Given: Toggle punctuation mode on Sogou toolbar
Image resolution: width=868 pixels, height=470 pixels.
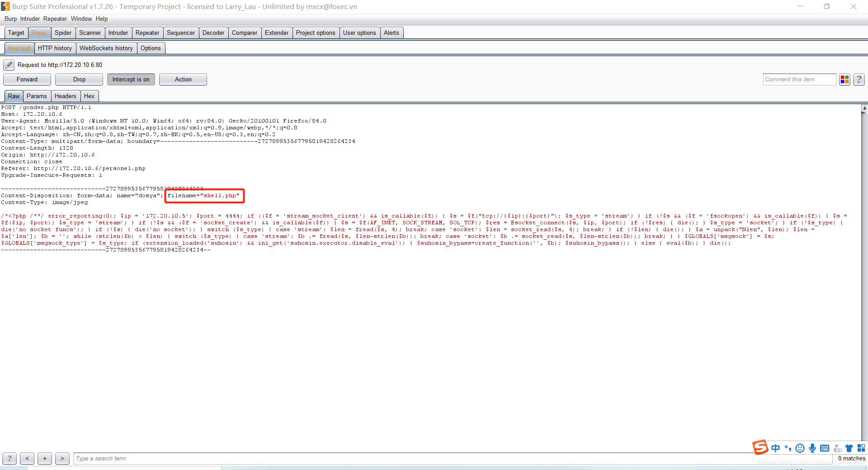Looking at the screenshot, I should tap(788, 448).
